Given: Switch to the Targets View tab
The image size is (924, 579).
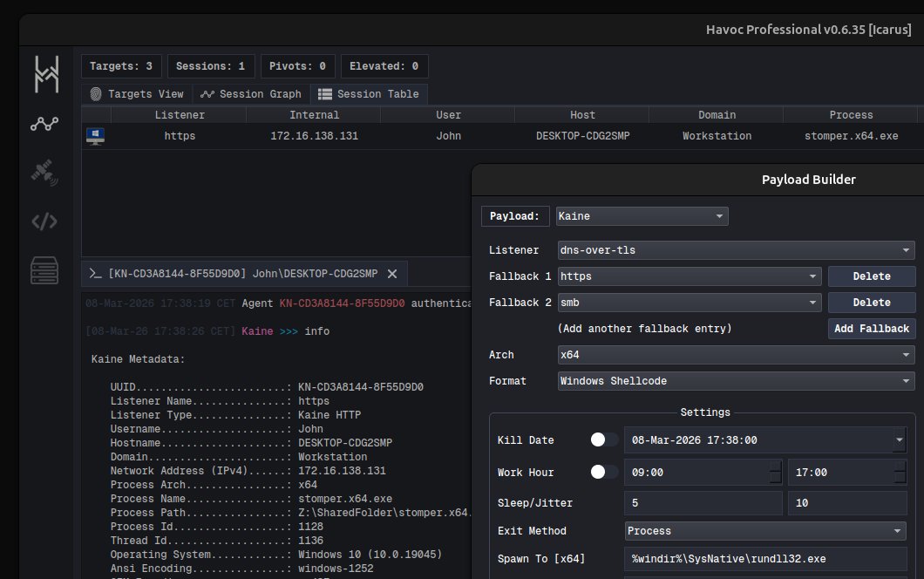Looking at the screenshot, I should click(x=137, y=94).
